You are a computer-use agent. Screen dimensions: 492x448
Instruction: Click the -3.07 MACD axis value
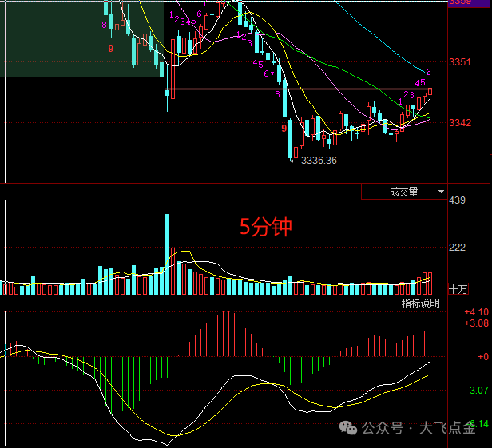point(477,390)
